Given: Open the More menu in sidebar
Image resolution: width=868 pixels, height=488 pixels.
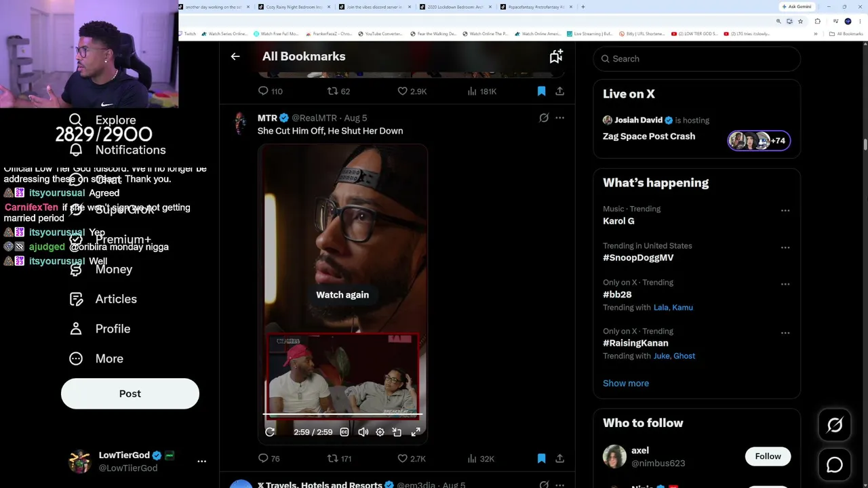Looking at the screenshot, I should [x=97, y=359].
